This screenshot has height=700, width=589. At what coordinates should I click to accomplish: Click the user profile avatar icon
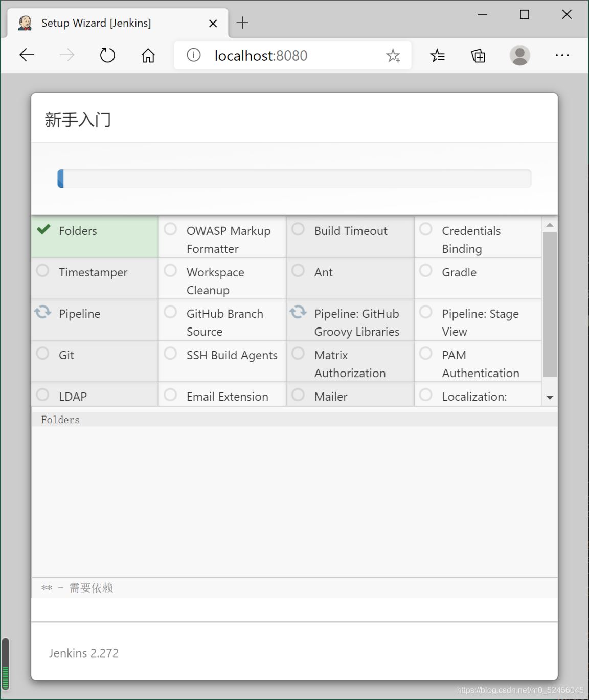pyautogui.click(x=519, y=55)
